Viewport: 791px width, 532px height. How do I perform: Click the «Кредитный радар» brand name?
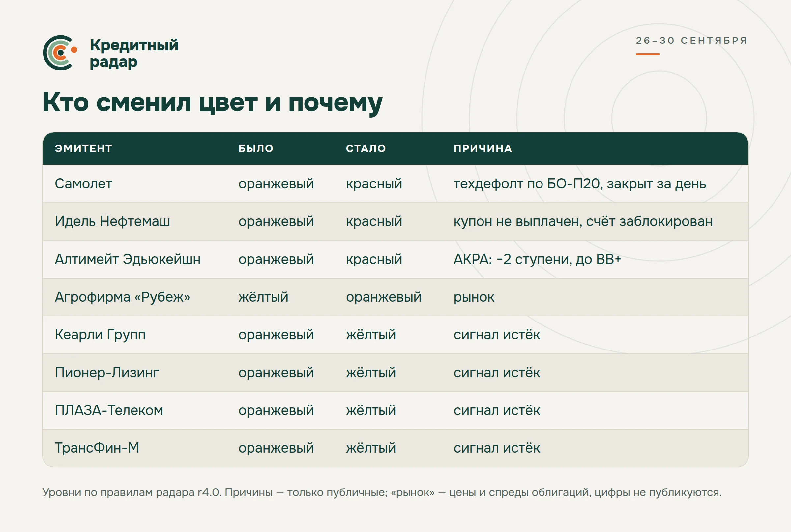point(134,53)
